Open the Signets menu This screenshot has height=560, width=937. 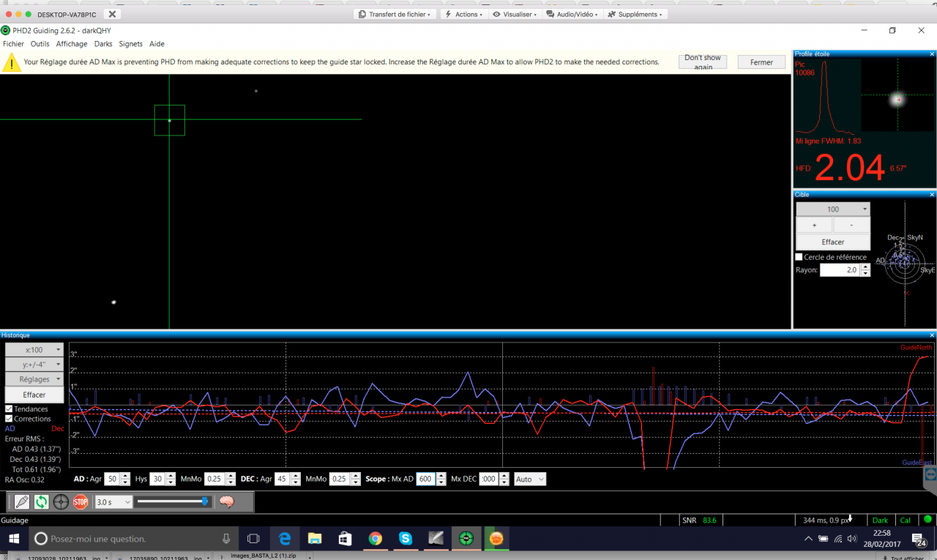click(131, 44)
